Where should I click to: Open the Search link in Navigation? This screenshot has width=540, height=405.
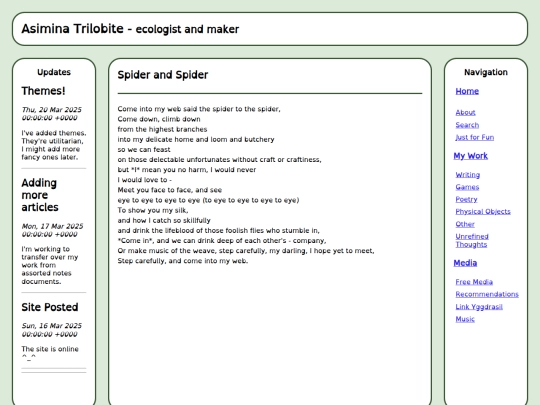pyautogui.click(x=467, y=125)
